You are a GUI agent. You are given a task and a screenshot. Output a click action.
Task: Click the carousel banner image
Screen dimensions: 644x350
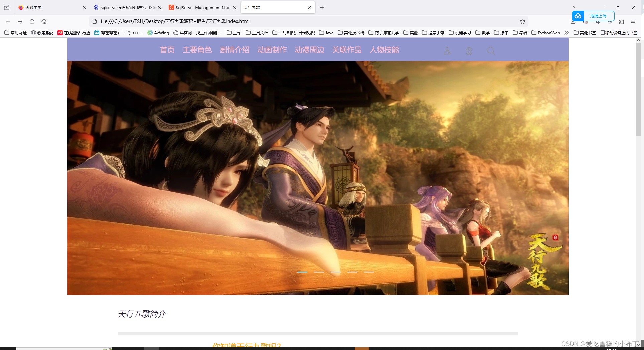click(x=318, y=178)
